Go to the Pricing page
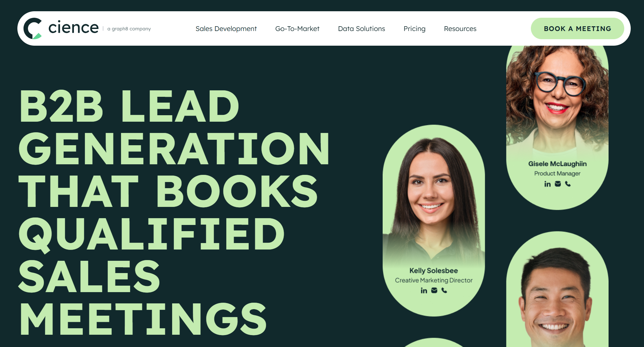Viewport: 644px width, 347px height. (x=414, y=29)
